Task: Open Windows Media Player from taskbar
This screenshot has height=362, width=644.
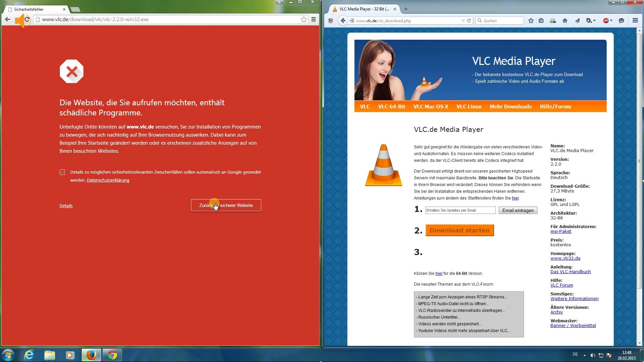Action: (70, 355)
